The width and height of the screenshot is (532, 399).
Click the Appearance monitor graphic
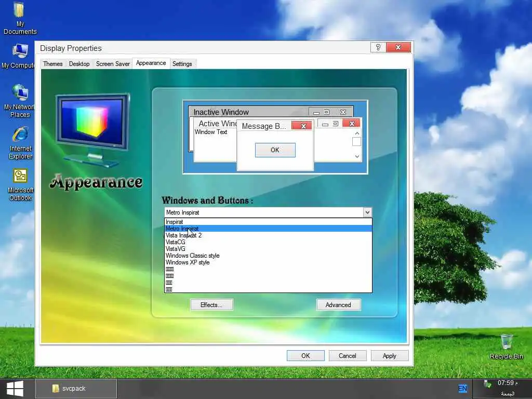[93, 130]
